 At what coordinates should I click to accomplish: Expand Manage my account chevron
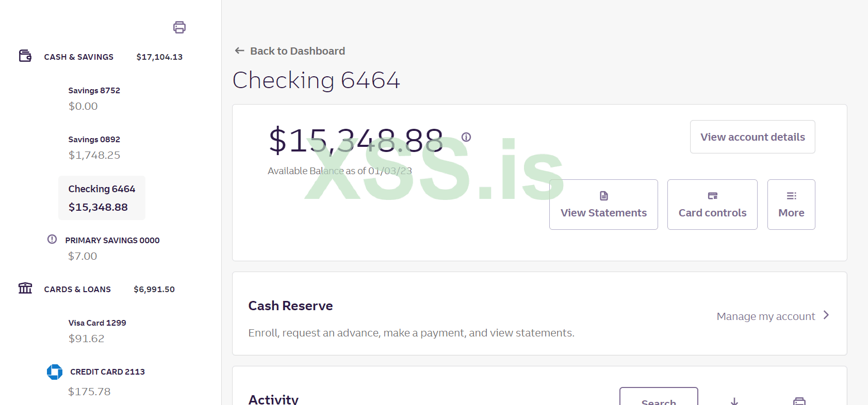click(x=826, y=315)
